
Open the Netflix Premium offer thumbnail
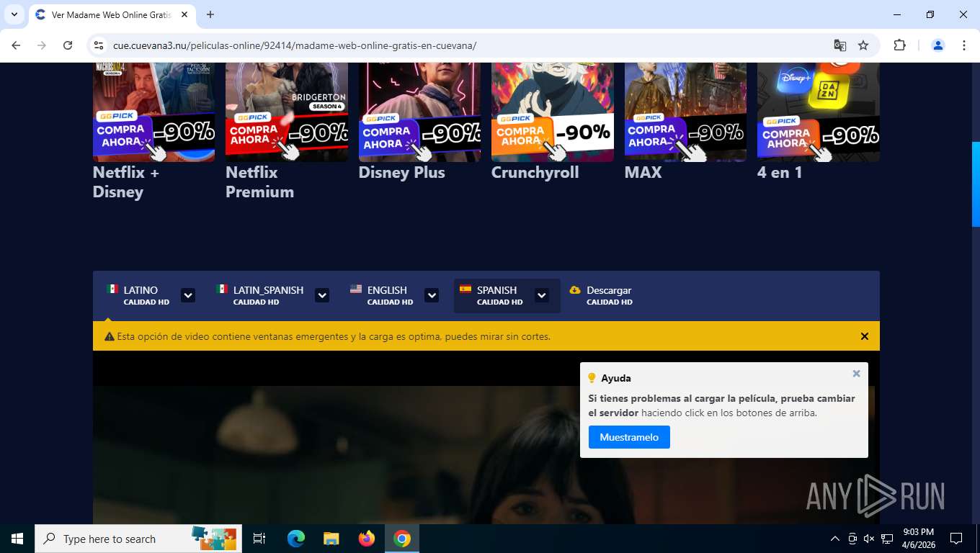coord(287,112)
